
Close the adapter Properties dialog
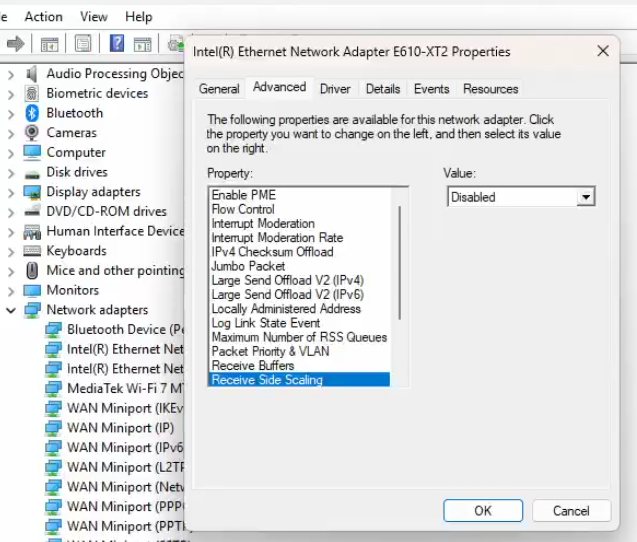coord(603,51)
